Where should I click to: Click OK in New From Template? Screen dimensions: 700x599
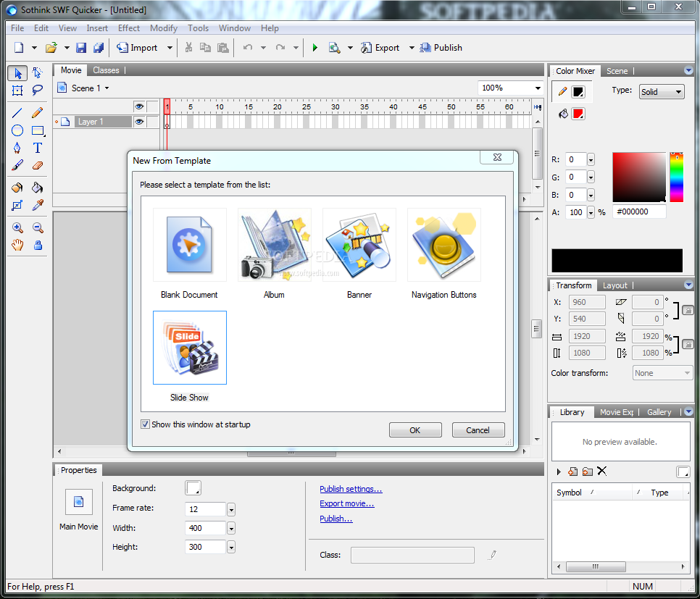415,430
